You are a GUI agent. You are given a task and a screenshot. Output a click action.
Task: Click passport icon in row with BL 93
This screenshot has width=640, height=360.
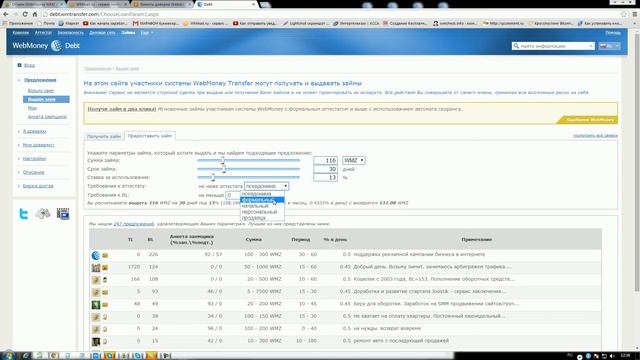pyautogui.click(x=105, y=292)
